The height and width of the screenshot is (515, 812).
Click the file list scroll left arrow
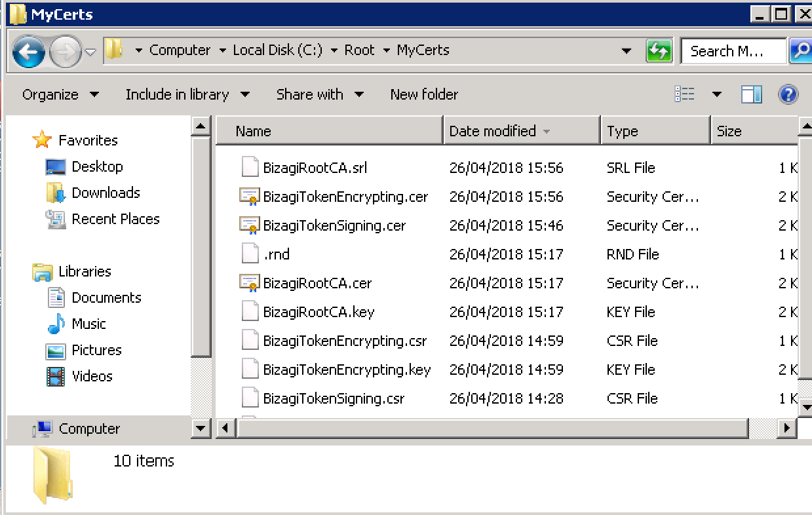pyautogui.click(x=225, y=428)
